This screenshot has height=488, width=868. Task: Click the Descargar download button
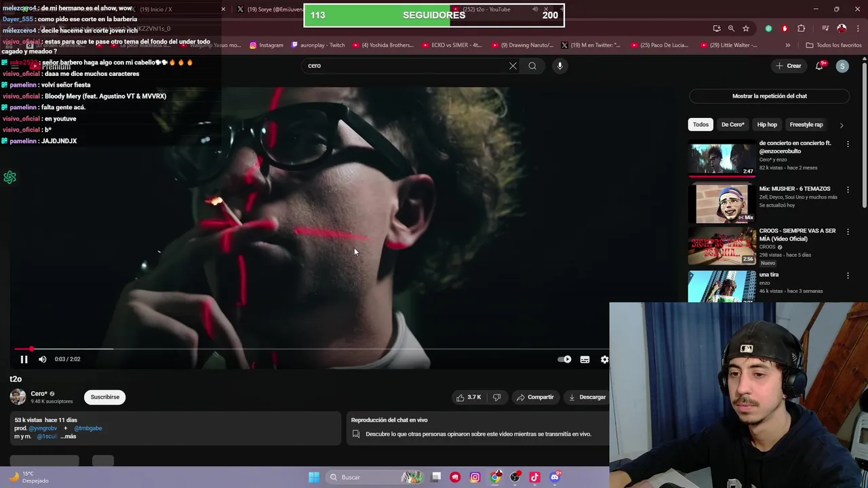tap(587, 397)
